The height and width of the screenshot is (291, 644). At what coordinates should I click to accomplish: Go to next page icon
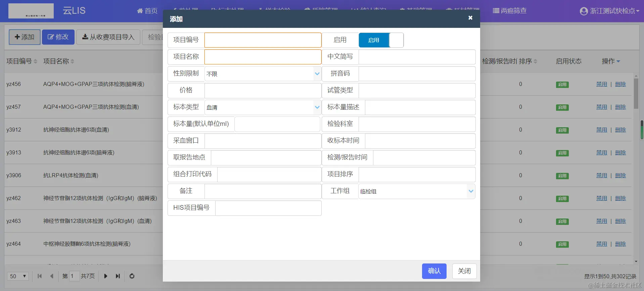105,276
